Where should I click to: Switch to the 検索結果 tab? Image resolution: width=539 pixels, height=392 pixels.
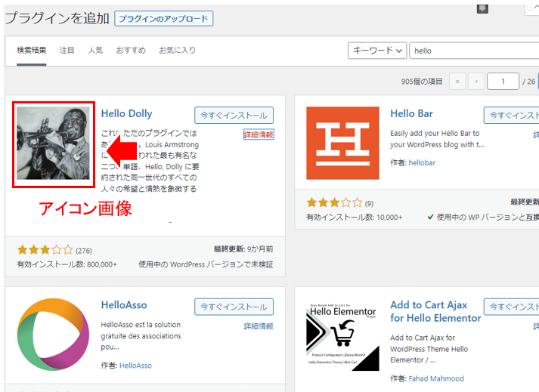32,51
